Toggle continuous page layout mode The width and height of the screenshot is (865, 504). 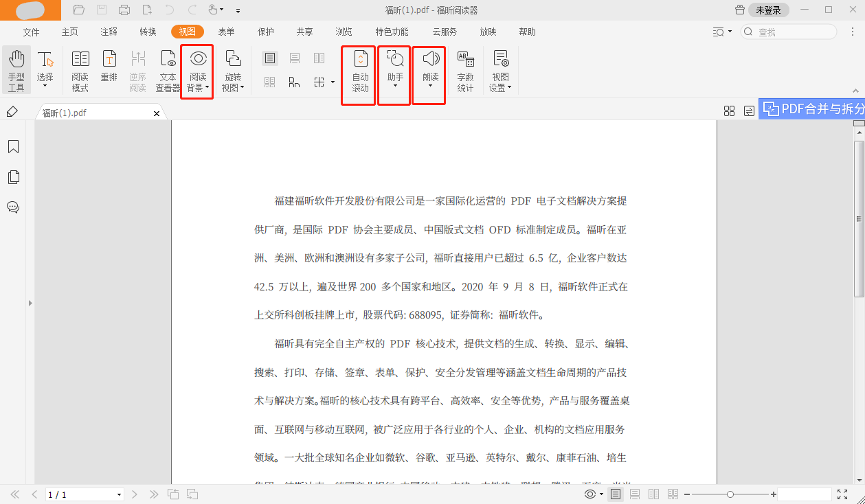636,493
